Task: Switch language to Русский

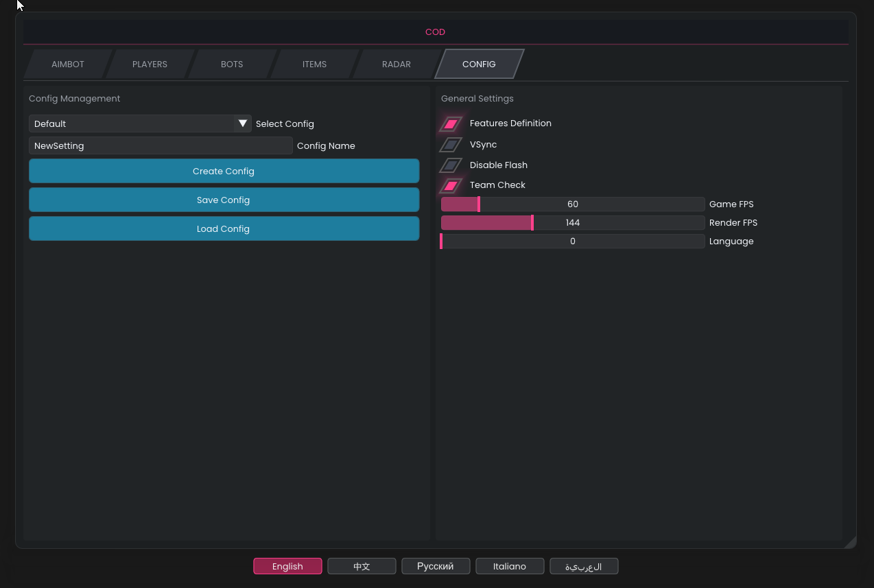Action: [436, 566]
